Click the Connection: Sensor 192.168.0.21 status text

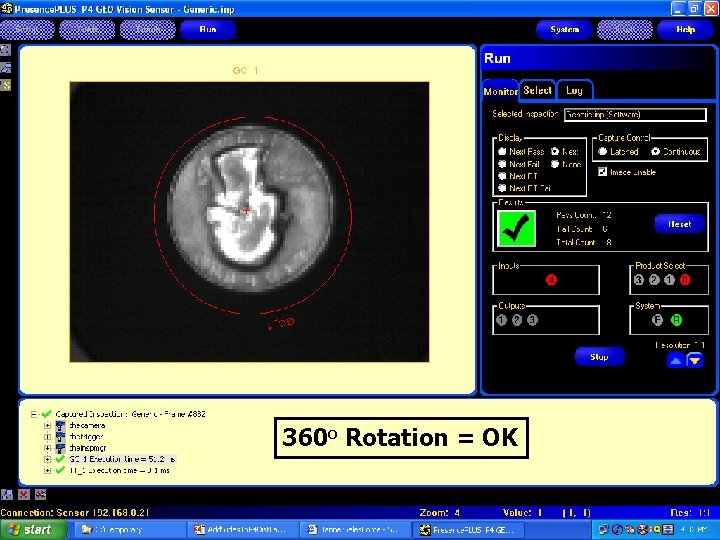pyautogui.click(x=74, y=512)
